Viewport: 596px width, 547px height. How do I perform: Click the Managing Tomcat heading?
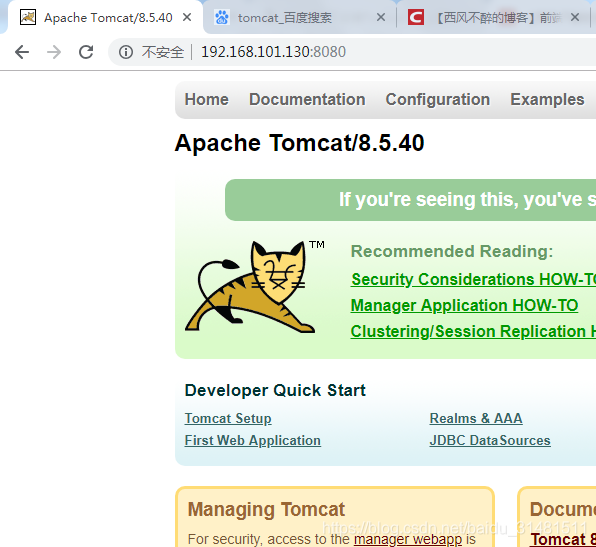pyautogui.click(x=266, y=510)
